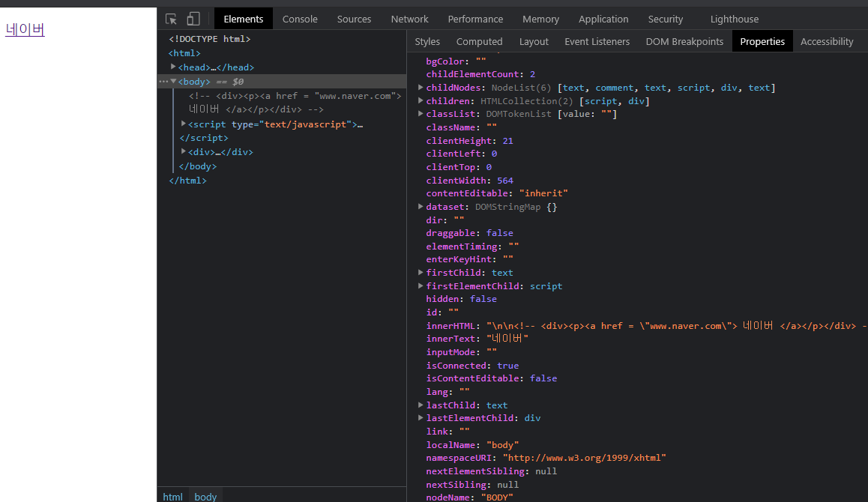This screenshot has height=502, width=868.
Task: Expand the firstElementChild property
Action: 421,285
